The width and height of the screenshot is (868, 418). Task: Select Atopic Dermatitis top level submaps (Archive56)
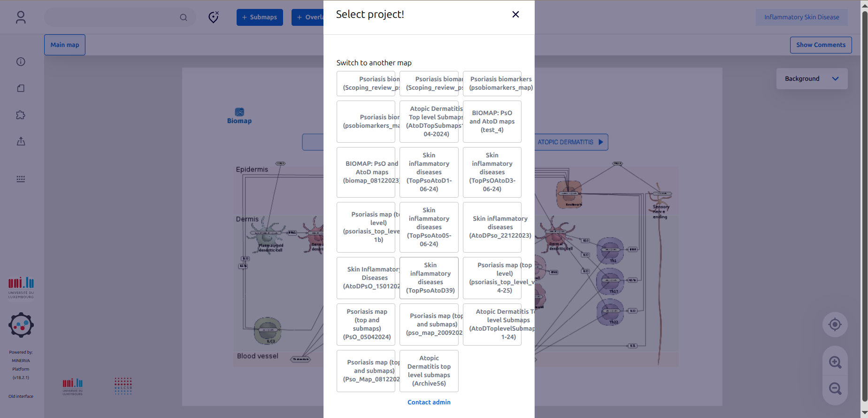coord(429,371)
